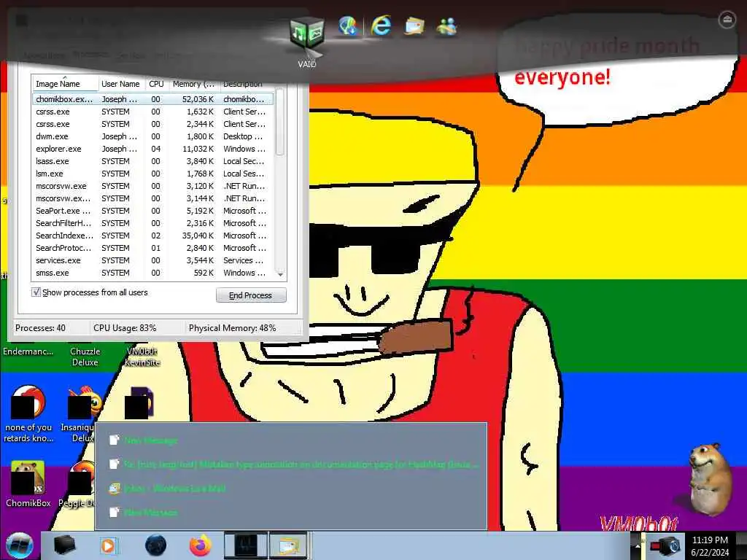Select the csrss.exe row using 1,632 K
This screenshot has width=747, height=560.
coord(153,112)
